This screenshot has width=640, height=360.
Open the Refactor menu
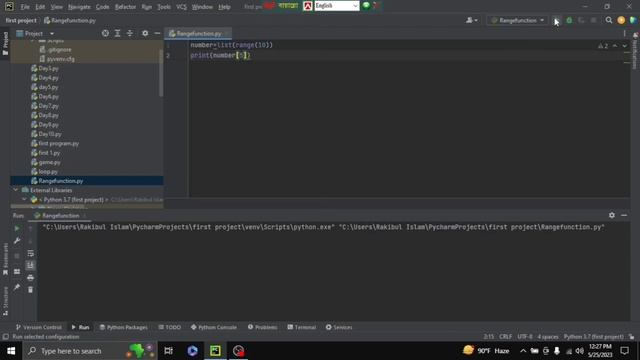point(125,7)
